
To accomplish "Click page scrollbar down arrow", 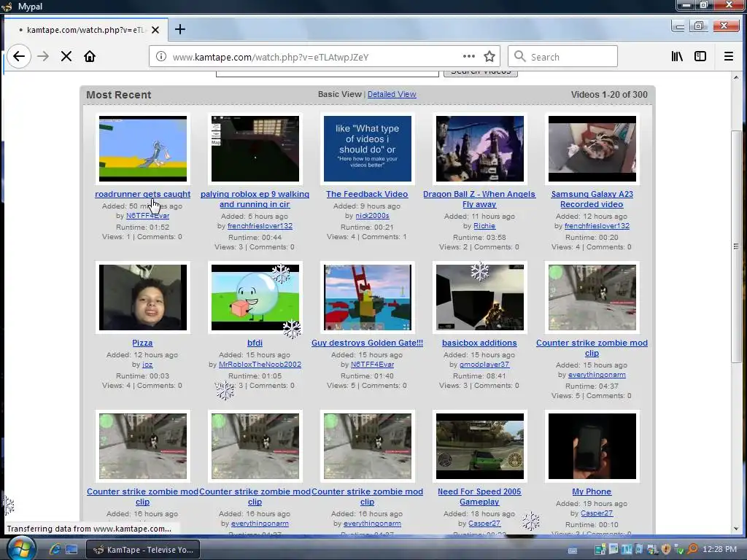I will click(x=736, y=529).
